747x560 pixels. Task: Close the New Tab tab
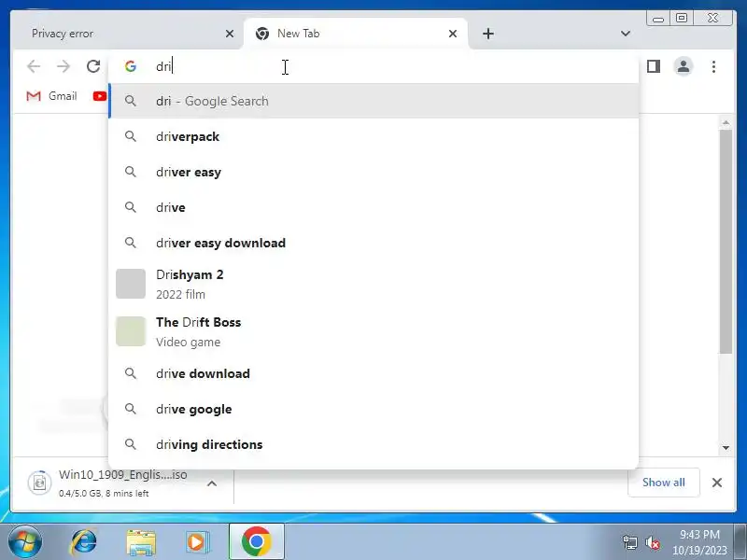453,34
